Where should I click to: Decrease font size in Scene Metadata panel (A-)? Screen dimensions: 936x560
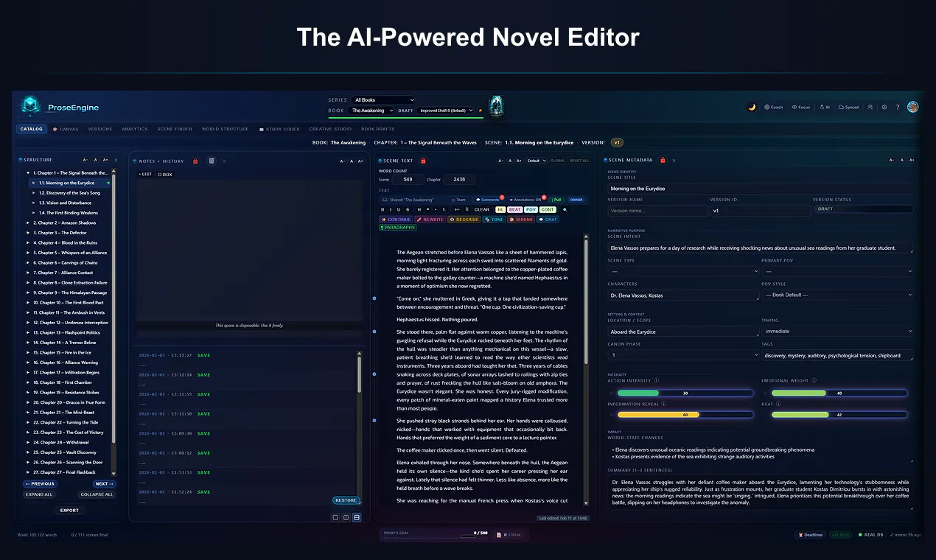point(892,160)
